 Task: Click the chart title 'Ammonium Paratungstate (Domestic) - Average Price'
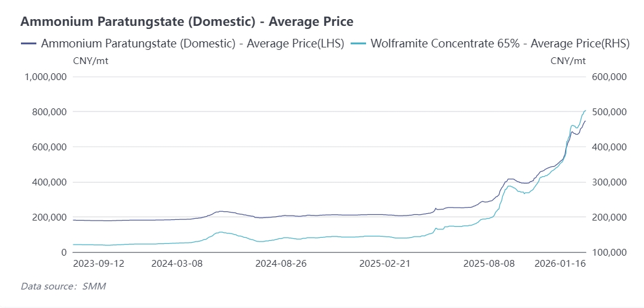187,22
